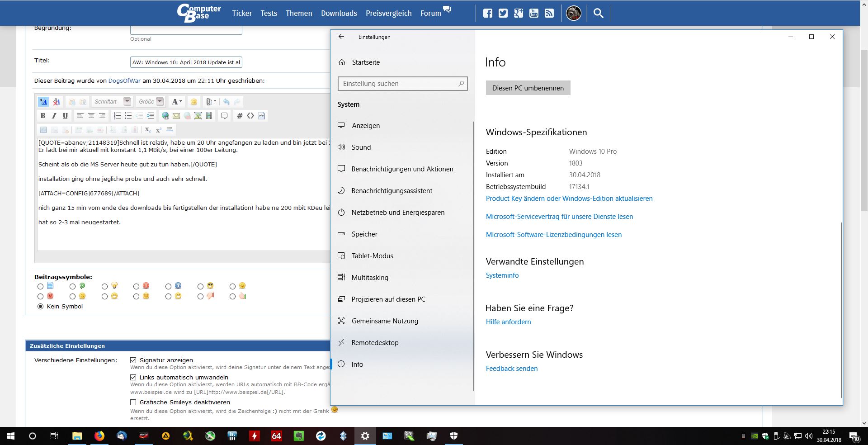Open File Explorer from the taskbar
The width and height of the screenshot is (868, 445).
pos(77,436)
